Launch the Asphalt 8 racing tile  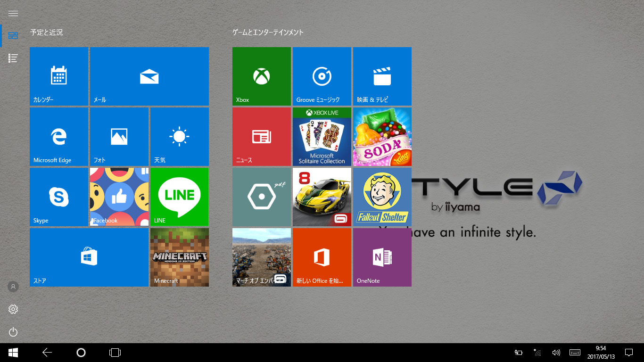[322, 197]
